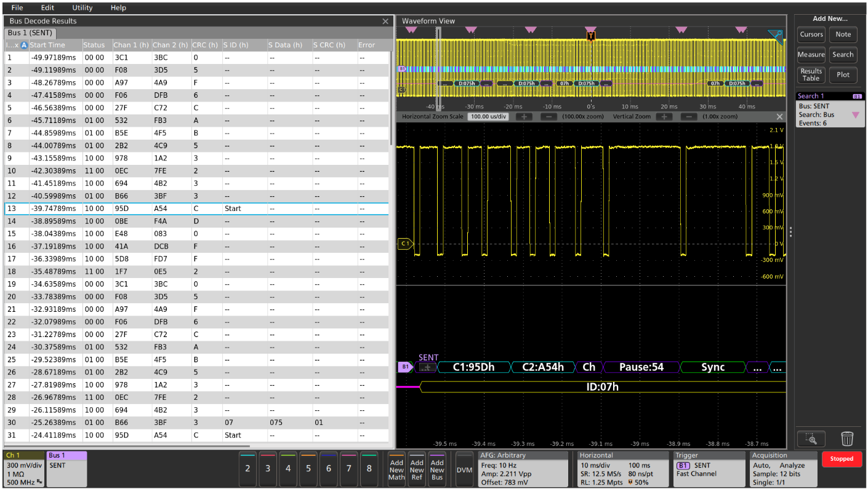This screenshot has height=489, width=868.
Task: Open the Utility menu
Action: point(82,7)
